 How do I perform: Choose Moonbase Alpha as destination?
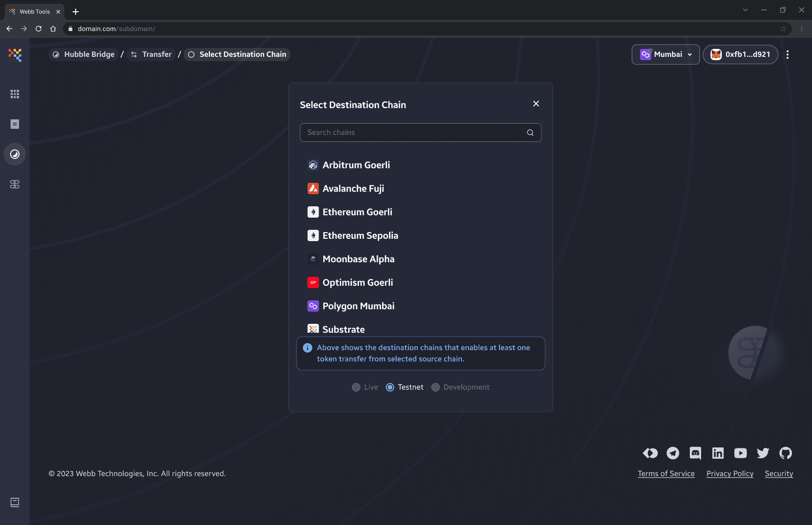click(421, 259)
